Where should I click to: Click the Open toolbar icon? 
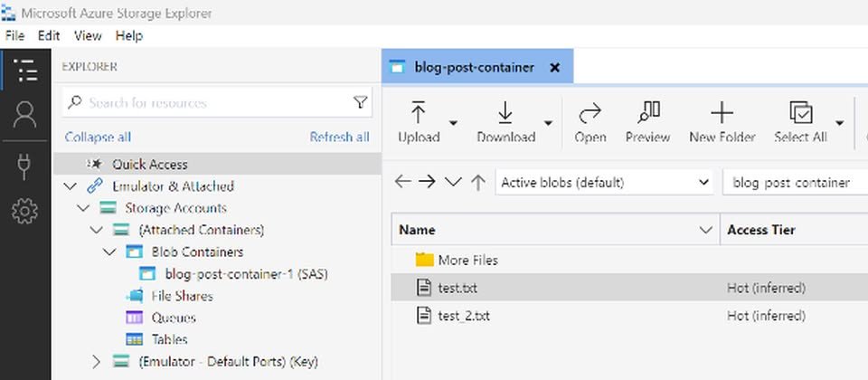click(x=590, y=113)
